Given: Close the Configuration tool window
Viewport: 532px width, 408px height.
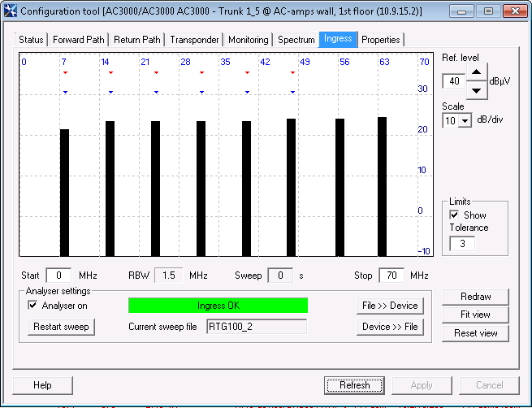Looking at the screenshot, I should pos(515,11).
